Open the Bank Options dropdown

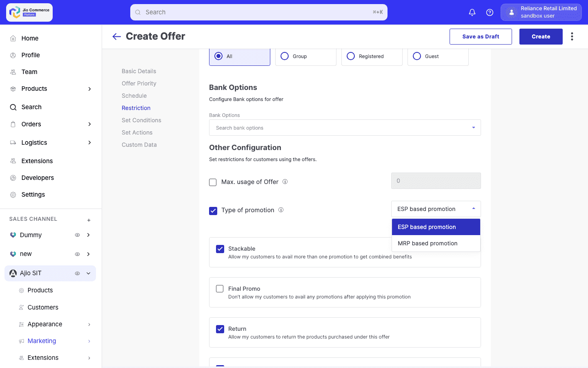pos(345,128)
